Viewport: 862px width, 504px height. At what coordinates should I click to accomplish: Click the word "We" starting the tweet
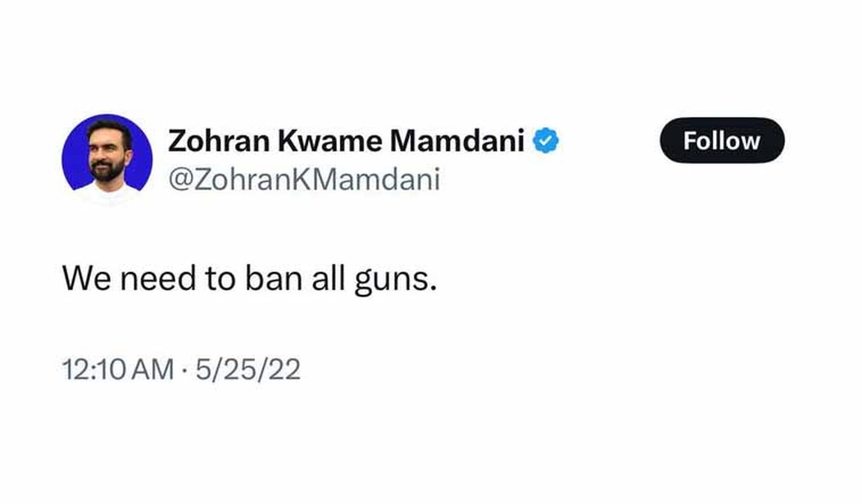[85, 280]
